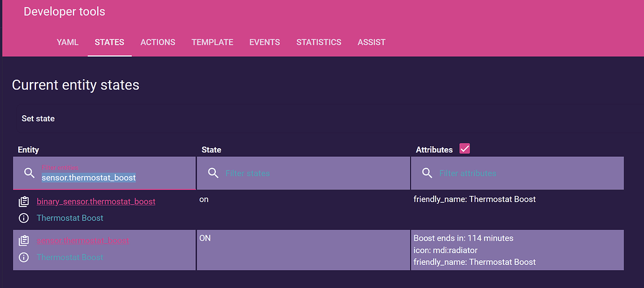Click the Entity column header
This screenshot has height=288, width=644.
click(29, 150)
